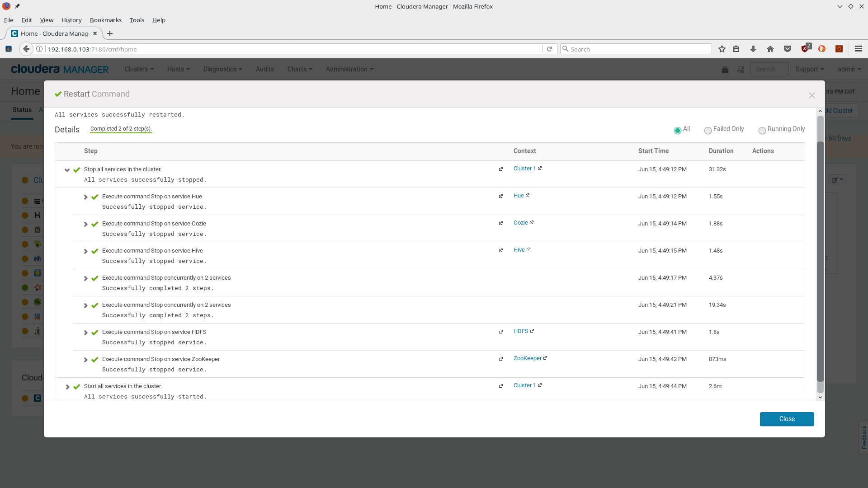This screenshot has width=868, height=488.
Task: Open Stop all services step popout icon
Action: pos(500,169)
